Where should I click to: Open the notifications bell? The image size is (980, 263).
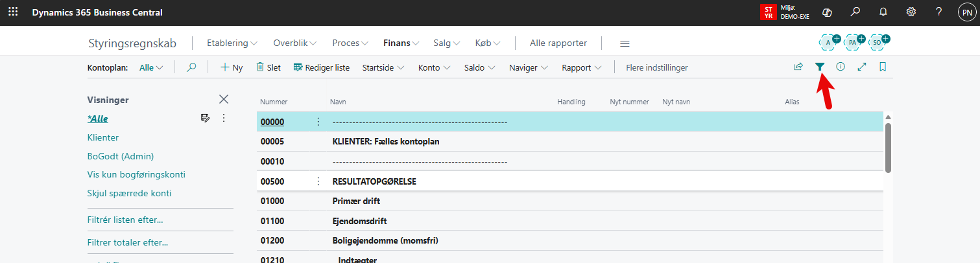click(883, 12)
